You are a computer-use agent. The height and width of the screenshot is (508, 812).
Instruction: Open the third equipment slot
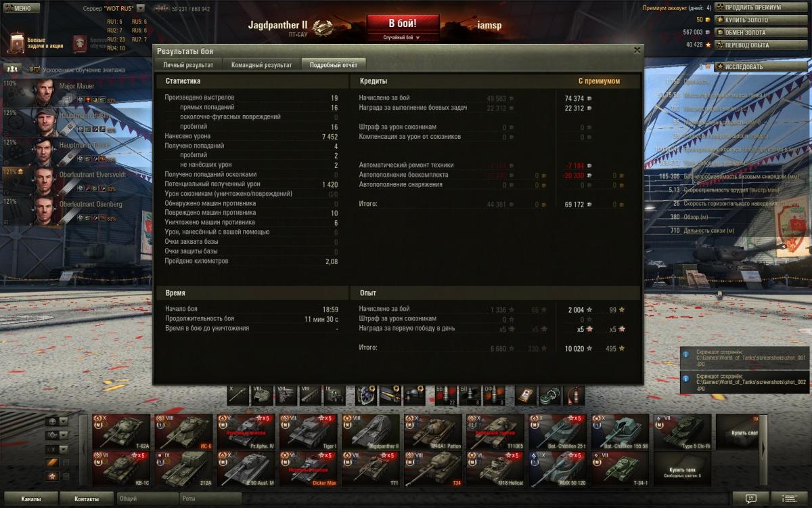(x=415, y=396)
